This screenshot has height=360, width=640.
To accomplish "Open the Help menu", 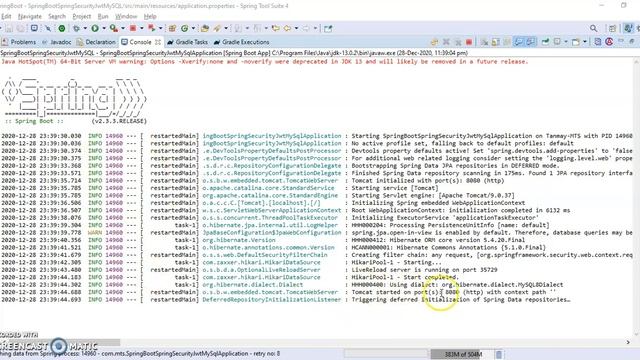I will tap(150, 16).
